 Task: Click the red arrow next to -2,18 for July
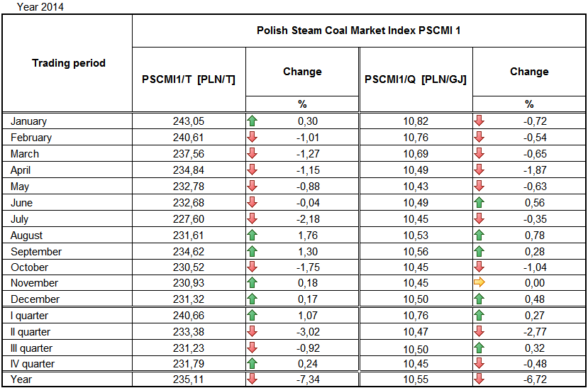[x=252, y=219]
